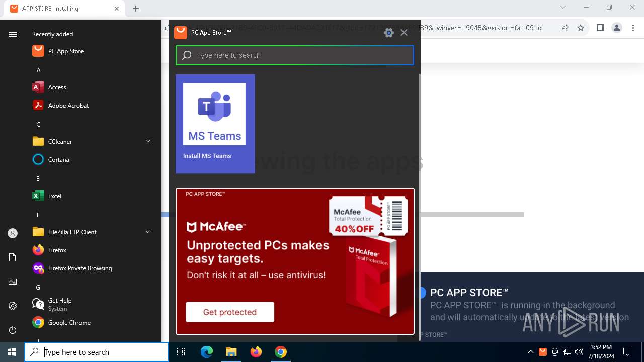
Task: Jump to letter G app group
Action: coord(38,288)
